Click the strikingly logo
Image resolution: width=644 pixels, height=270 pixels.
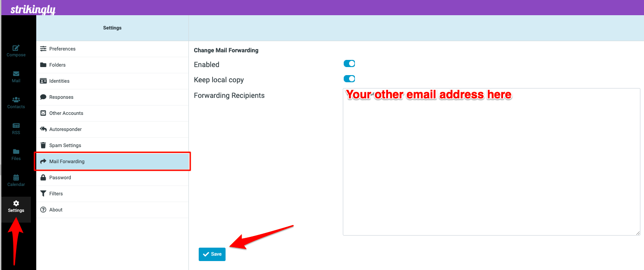click(33, 9)
